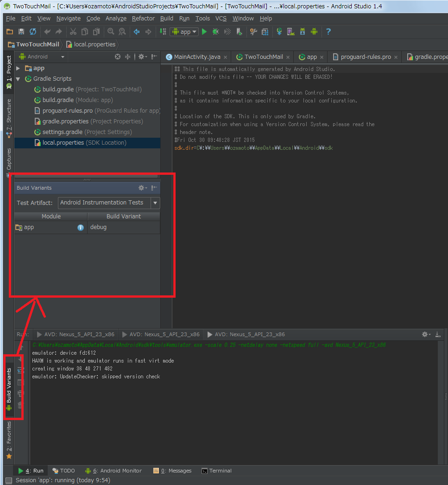This screenshot has height=485, width=448.
Task: Click the Redo toolbar icon
Action: 59,32
